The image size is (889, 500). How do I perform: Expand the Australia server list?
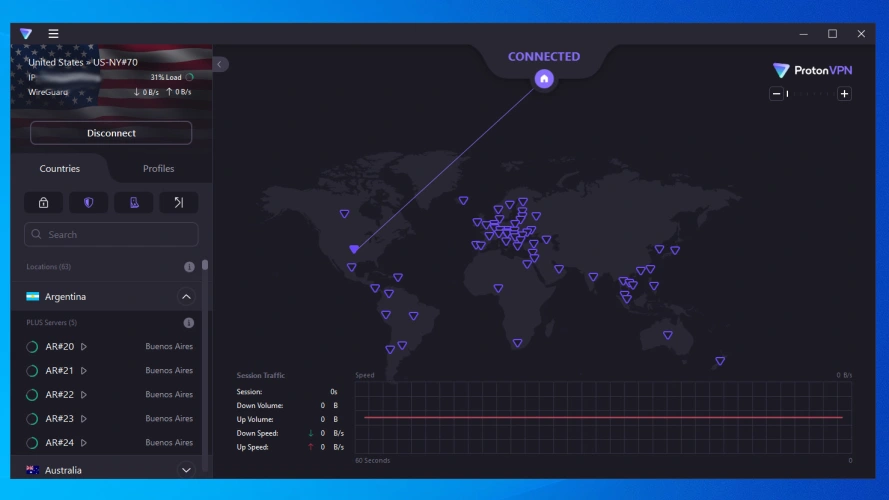(x=185, y=470)
